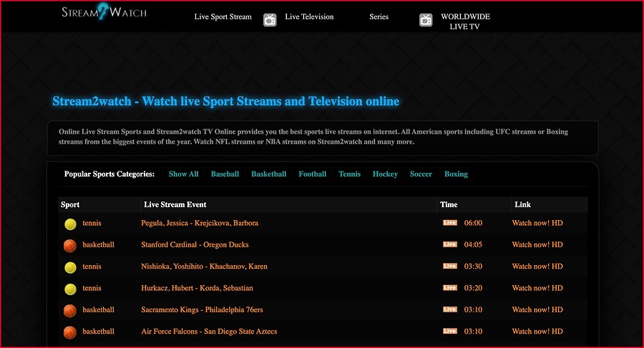Screen dimensions: 644x348
Task: Filter by Hockey category
Action: (x=385, y=174)
